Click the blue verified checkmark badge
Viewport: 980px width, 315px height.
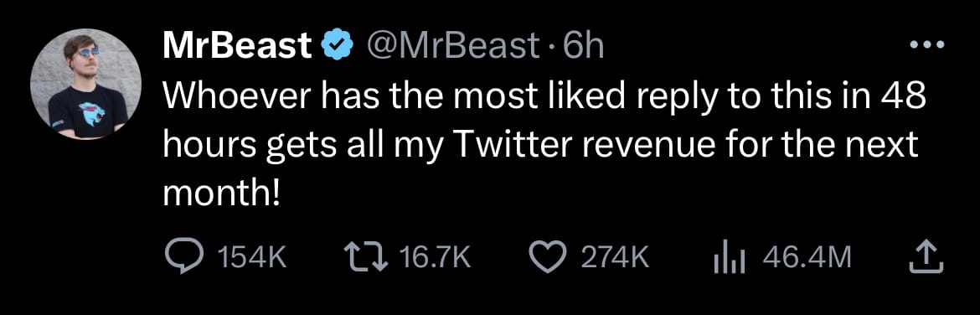click(338, 46)
